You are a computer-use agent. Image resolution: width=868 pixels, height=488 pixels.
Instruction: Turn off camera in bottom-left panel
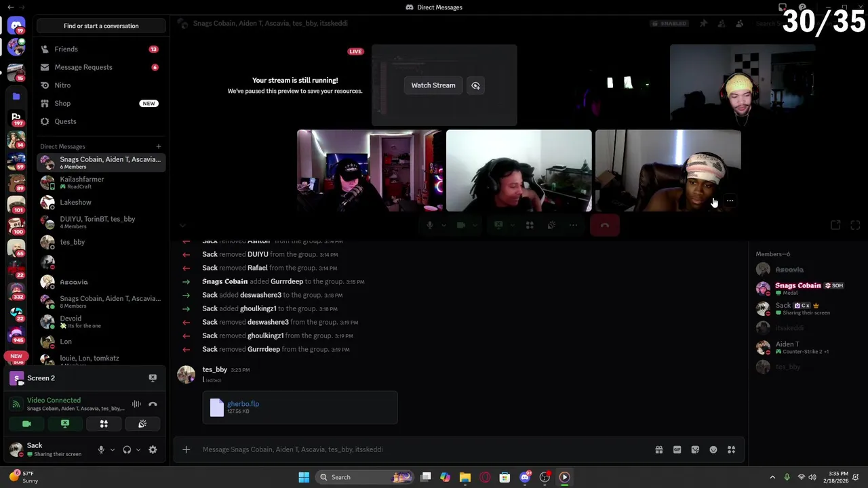[26, 424]
